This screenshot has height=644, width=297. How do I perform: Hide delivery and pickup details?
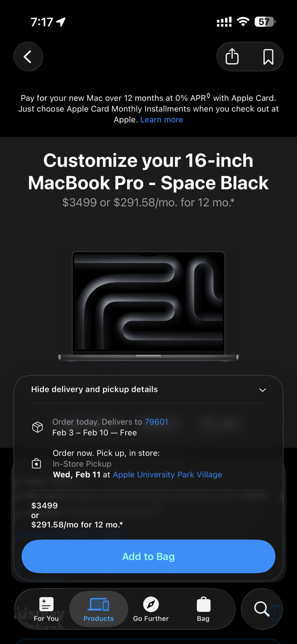pos(94,389)
